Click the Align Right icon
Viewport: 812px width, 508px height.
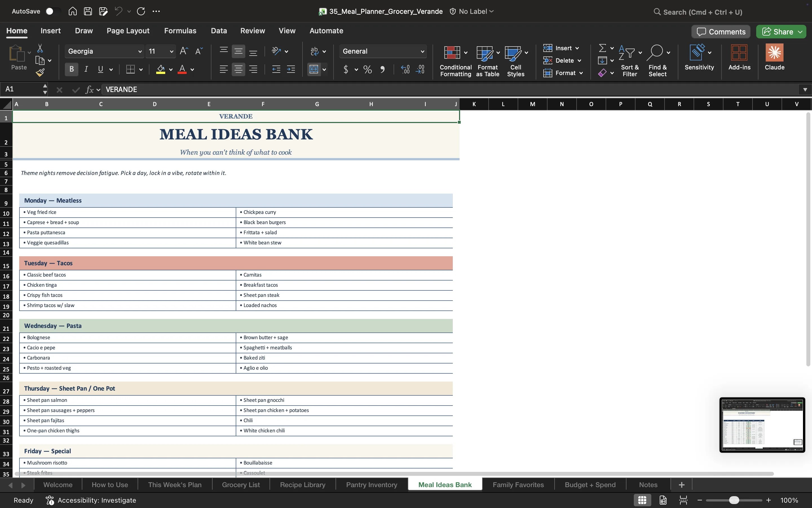pyautogui.click(x=253, y=69)
